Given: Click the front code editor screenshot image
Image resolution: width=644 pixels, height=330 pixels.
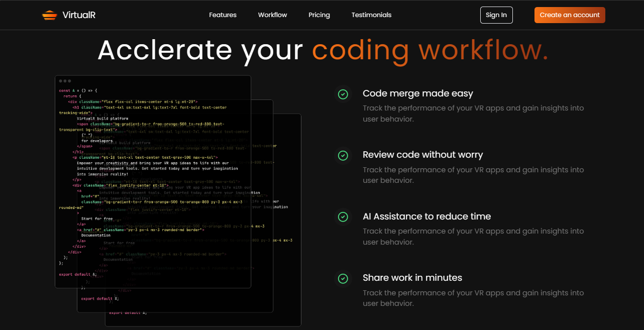Looking at the screenshot, I should pos(153,182).
